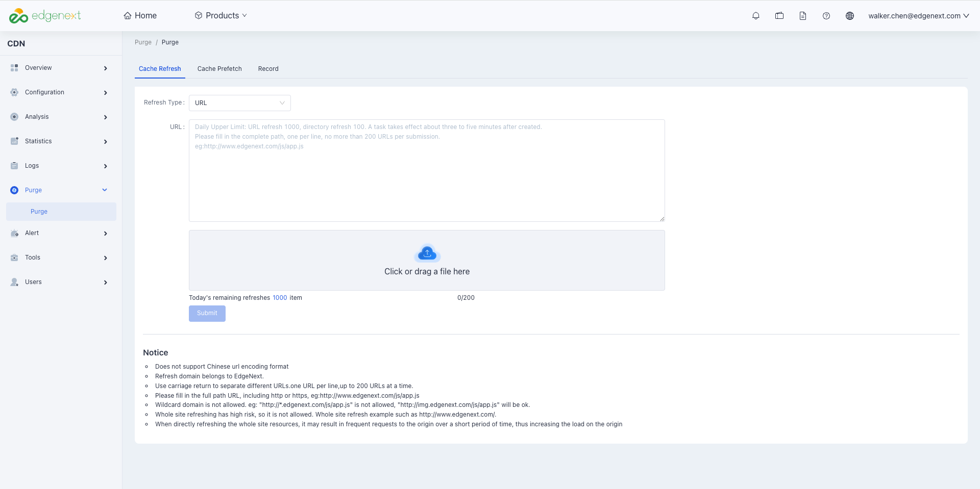Click the wallet icon in the header
980x489 pixels.
coord(779,16)
